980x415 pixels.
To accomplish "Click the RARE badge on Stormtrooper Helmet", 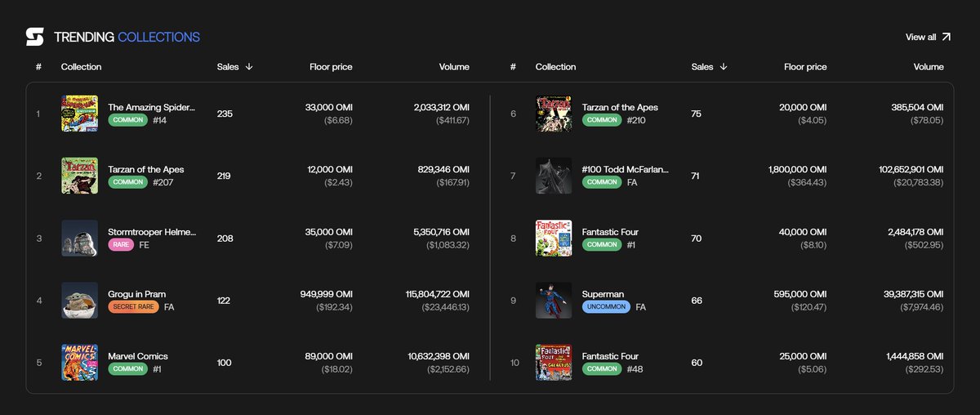I will click(x=120, y=245).
